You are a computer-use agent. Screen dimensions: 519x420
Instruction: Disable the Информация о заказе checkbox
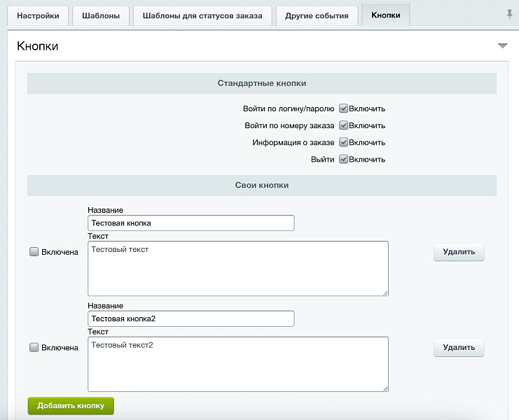[344, 142]
